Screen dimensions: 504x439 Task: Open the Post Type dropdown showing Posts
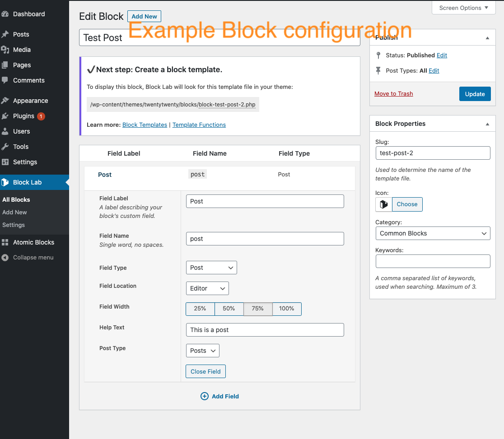(x=202, y=350)
